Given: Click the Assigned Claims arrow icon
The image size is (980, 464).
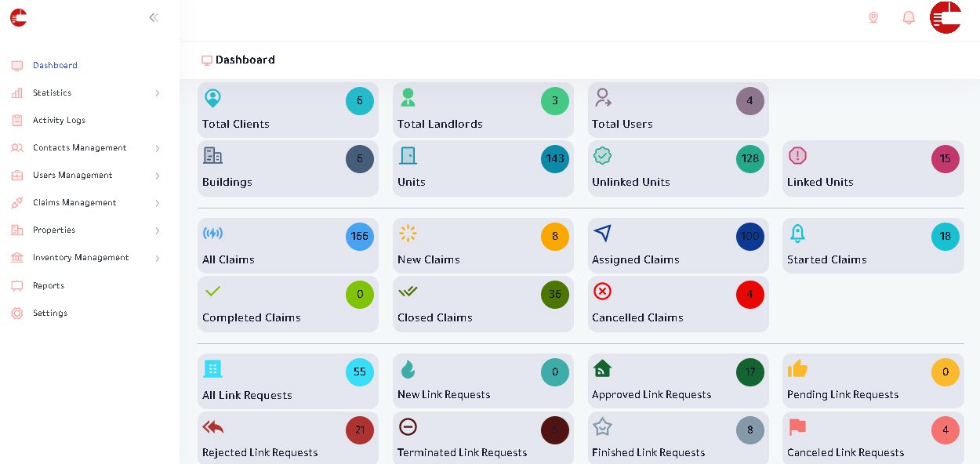Looking at the screenshot, I should click(602, 234).
